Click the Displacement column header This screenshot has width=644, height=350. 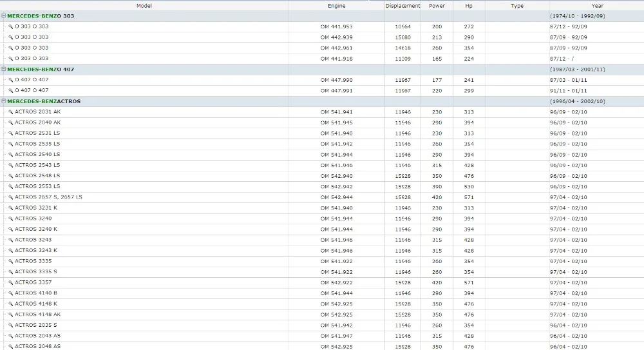pos(402,6)
